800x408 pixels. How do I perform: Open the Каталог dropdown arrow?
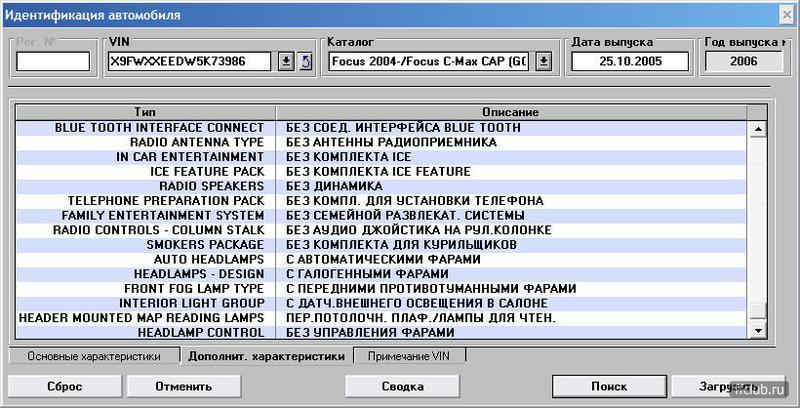(x=544, y=62)
